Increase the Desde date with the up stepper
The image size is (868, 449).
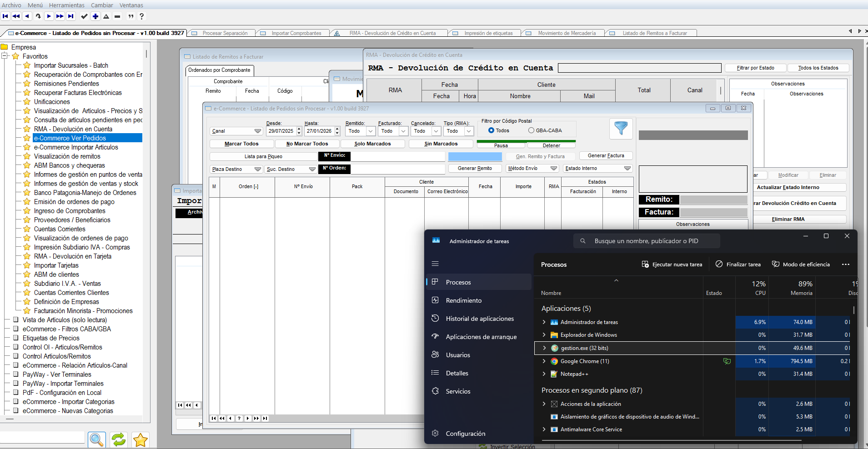pos(299,129)
